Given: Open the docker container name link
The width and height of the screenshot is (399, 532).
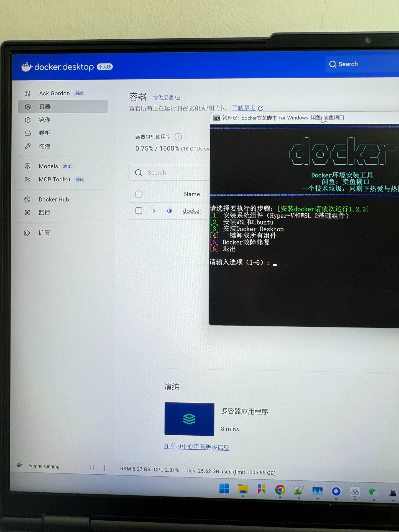Looking at the screenshot, I should (192, 211).
